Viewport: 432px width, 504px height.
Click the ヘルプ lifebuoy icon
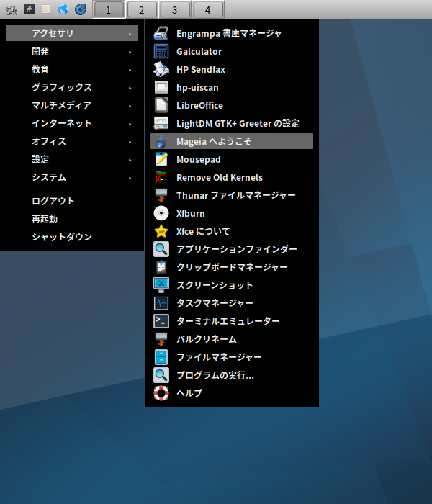point(161,393)
